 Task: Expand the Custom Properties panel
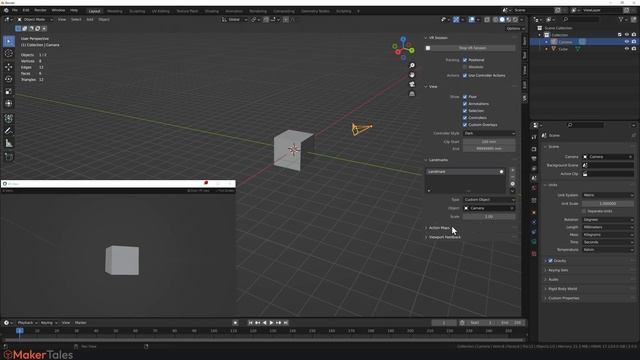(563, 298)
